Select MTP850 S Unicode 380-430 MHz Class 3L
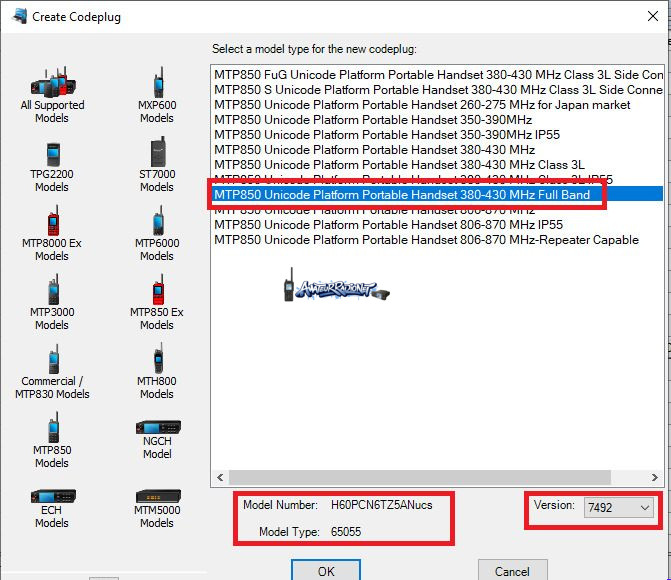 tap(437, 90)
